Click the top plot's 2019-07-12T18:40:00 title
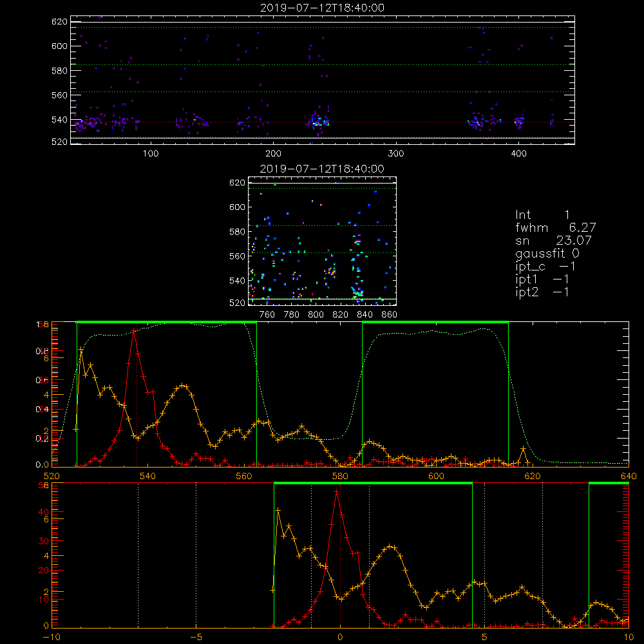Viewport: 644px width, 644px height. pos(322,8)
